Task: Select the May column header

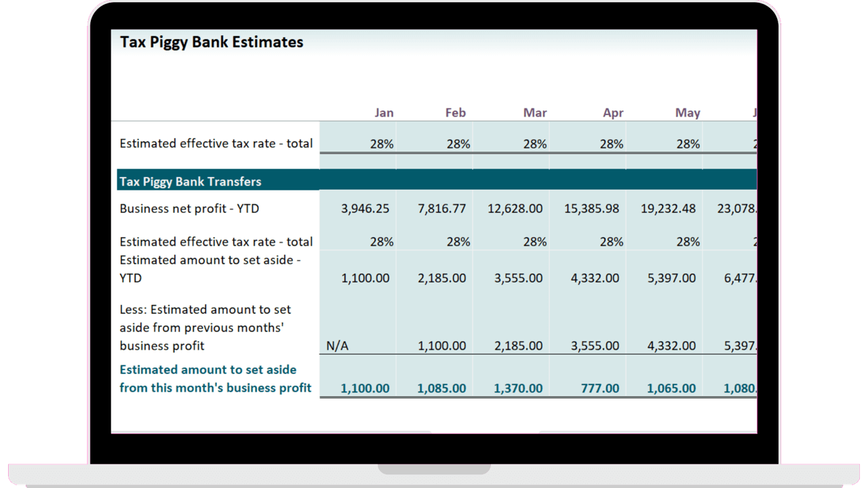Action: click(688, 113)
